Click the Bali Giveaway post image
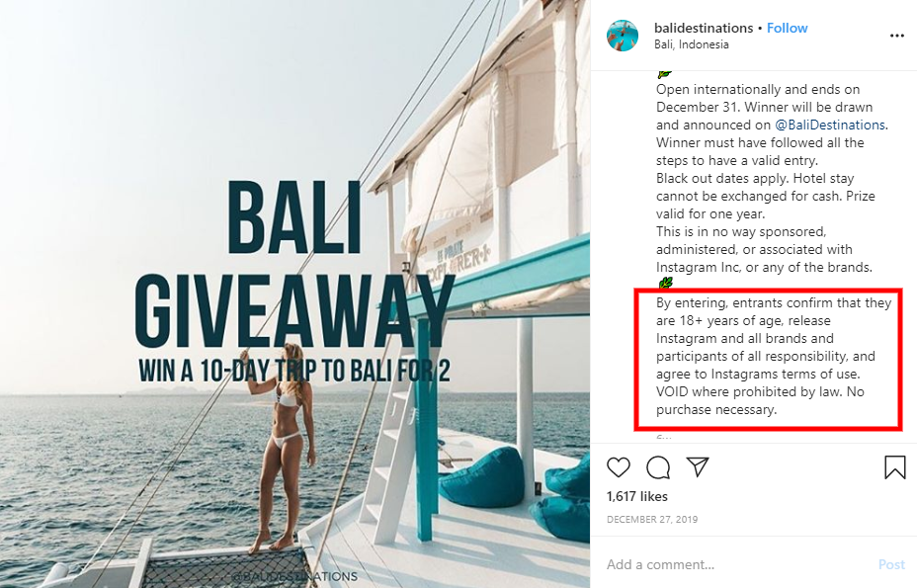The image size is (917, 588). click(x=294, y=294)
